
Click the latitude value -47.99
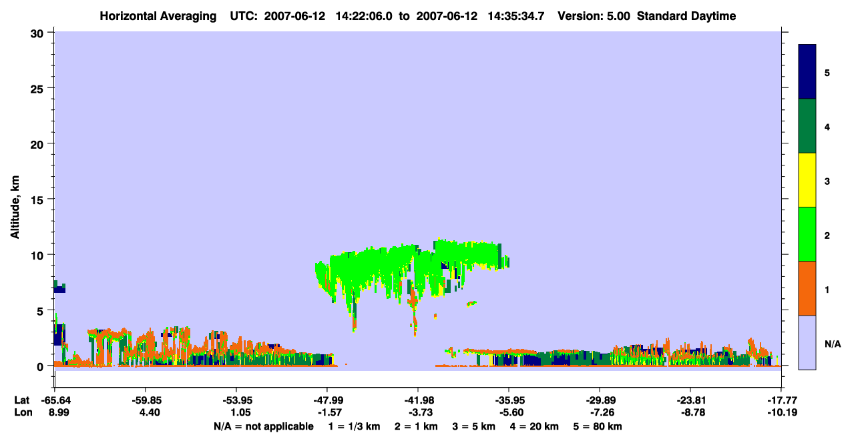point(327,400)
